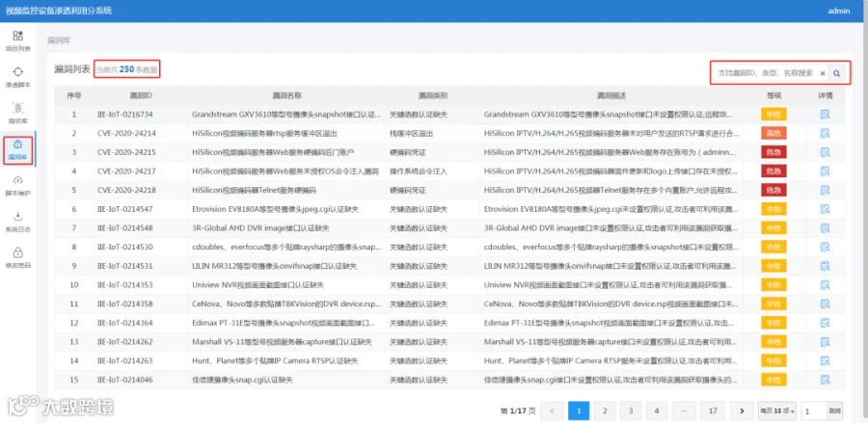Click the Hunt、Planet IP Camera RTSP name
Viewport: 868px width, 423px height.
[x=275, y=361]
